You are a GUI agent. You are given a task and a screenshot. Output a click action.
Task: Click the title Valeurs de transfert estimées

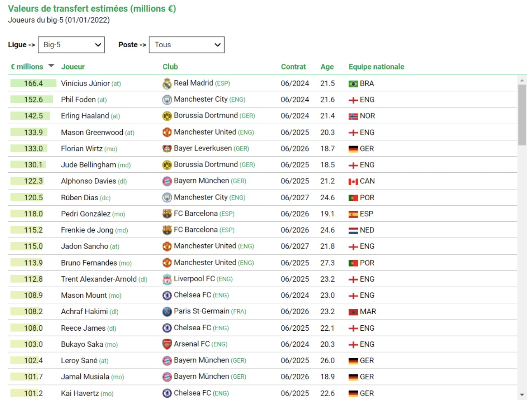(92, 9)
